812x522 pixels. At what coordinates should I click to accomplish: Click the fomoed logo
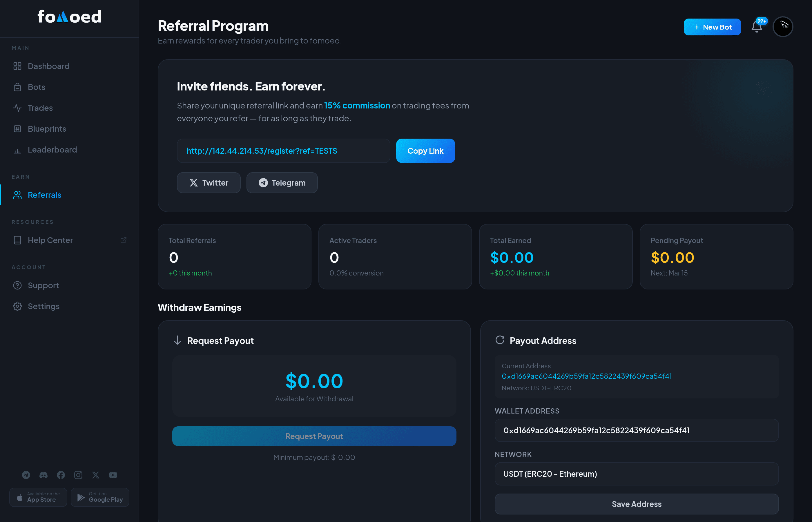[x=70, y=17]
